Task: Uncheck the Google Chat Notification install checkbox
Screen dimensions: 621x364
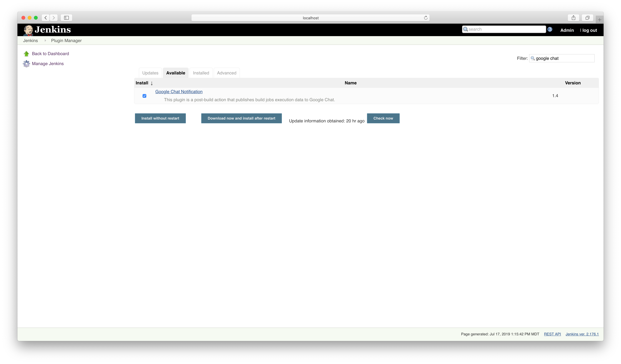Action: (144, 96)
